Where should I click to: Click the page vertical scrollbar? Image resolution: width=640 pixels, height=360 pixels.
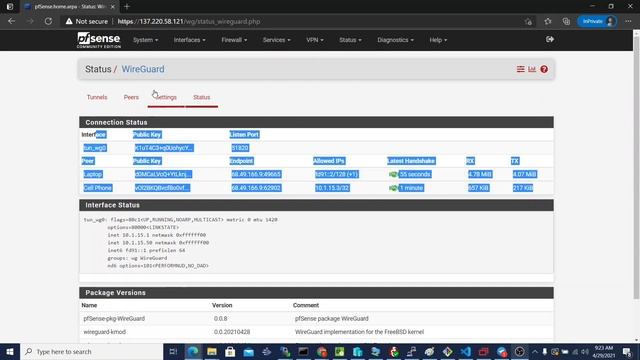(636, 167)
